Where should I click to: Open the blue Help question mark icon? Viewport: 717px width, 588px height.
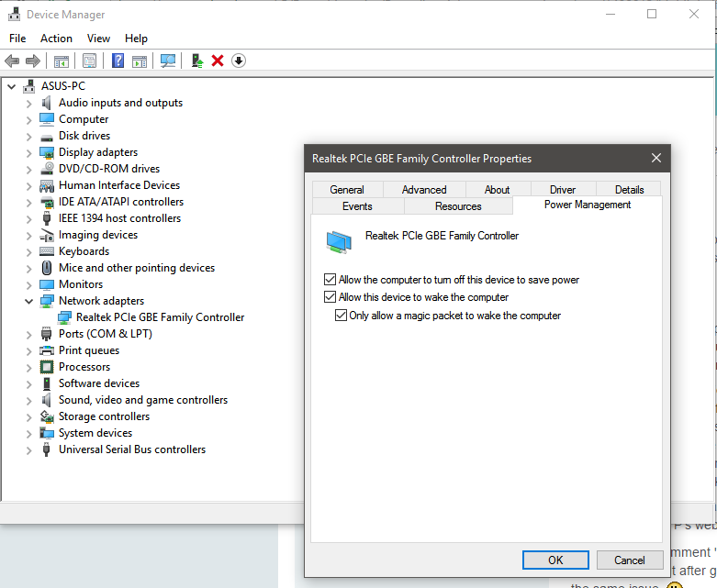pos(118,61)
